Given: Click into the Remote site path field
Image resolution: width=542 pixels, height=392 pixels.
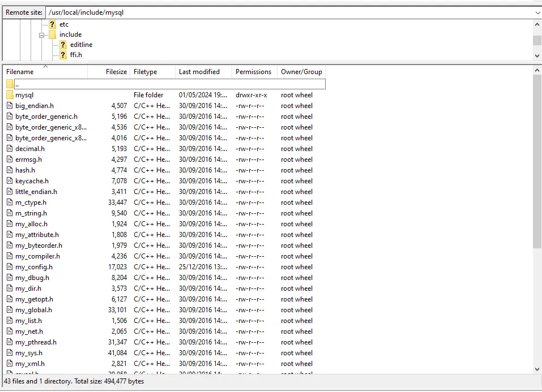Looking at the screenshot, I should click(x=283, y=12).
